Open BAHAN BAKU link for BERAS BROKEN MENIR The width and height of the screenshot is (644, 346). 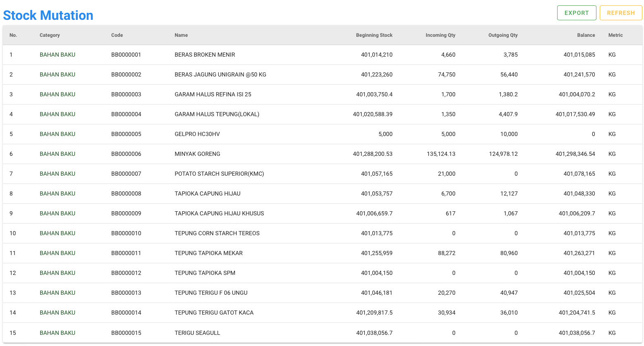57,55
